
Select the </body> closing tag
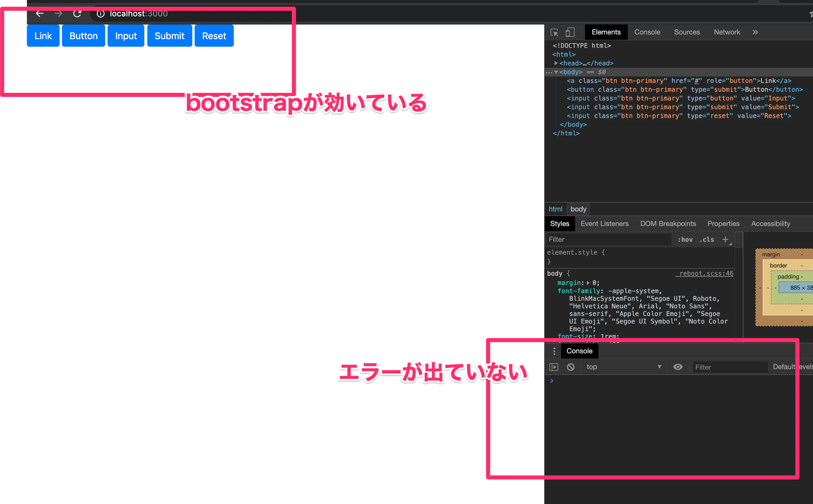pyautogui.click(x=573, y=124)
